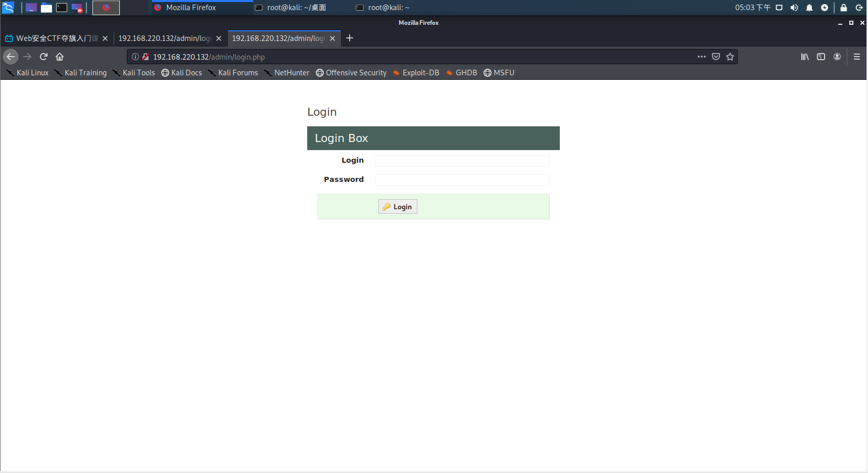Click the Login submit button
This screenshot has width=868, height=473.
398,207
